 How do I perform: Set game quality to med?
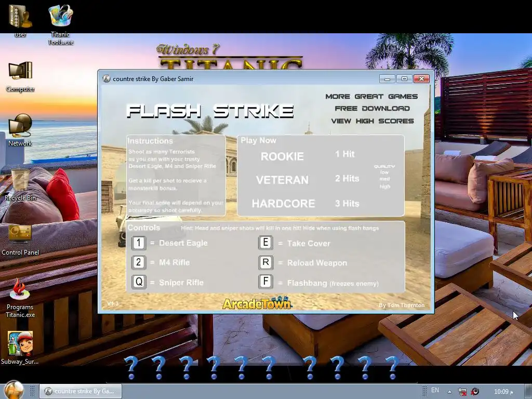tap(384, 179)
